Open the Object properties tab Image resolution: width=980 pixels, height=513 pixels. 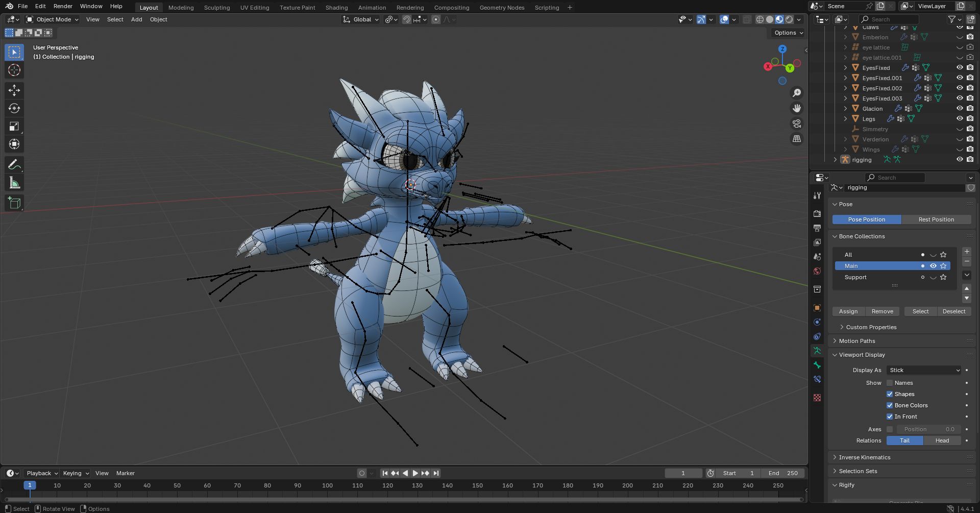tap(817, 308)
